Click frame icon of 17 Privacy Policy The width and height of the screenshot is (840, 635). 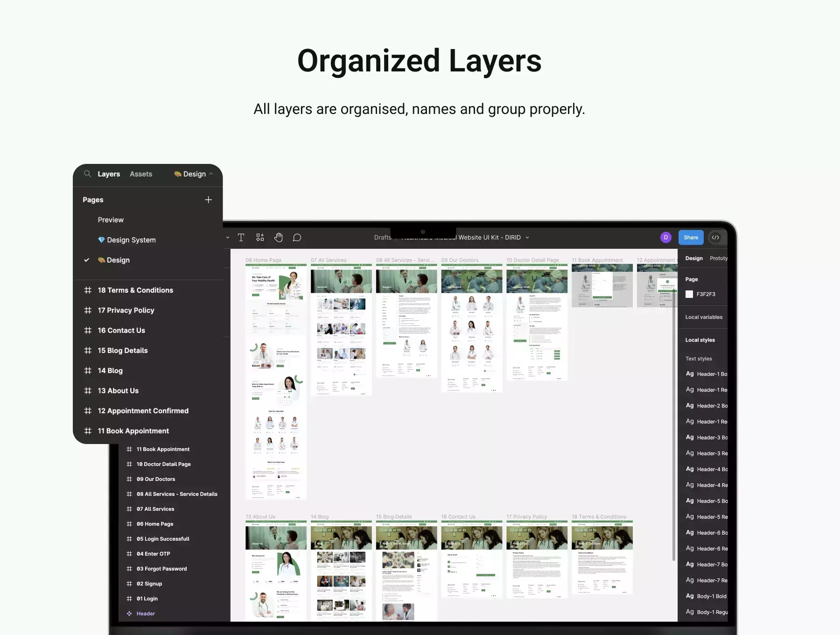coord(88,310)
